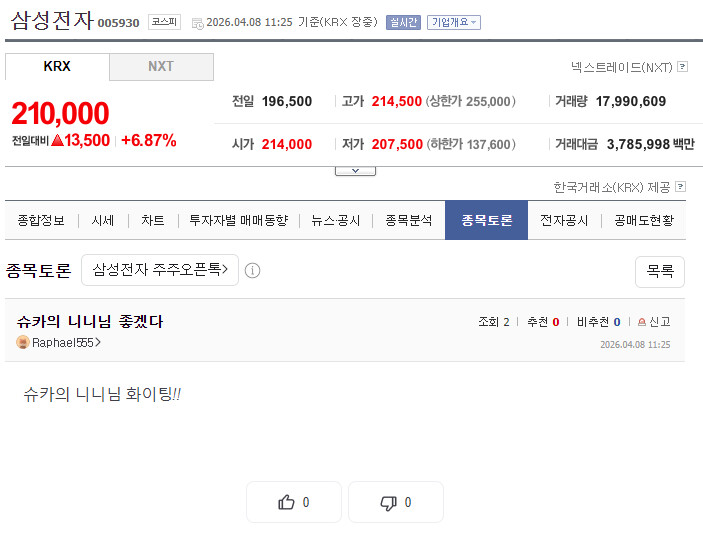Click the help icon next to 넥스트레이드(NXT)

click(x=682, y=67)
